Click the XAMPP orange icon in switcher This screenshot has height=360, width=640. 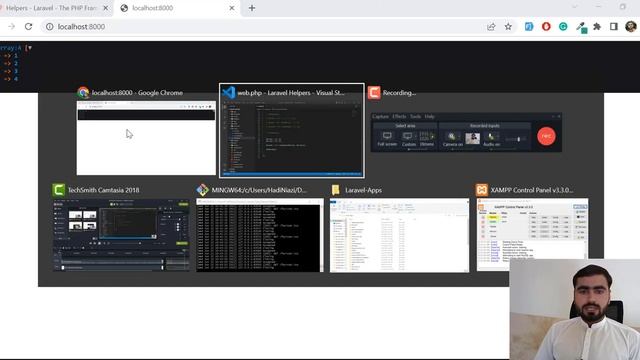[x=482, y=190]
